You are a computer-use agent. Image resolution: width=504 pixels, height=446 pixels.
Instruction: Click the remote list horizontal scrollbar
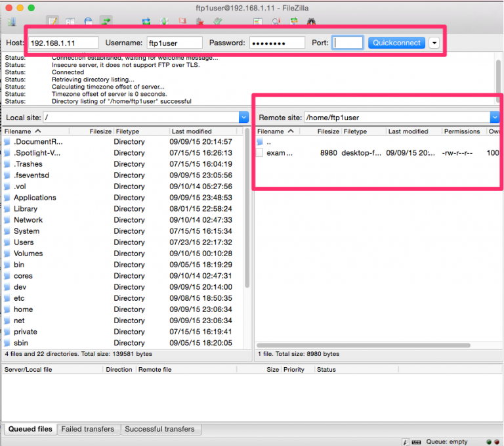click(363, 346)
